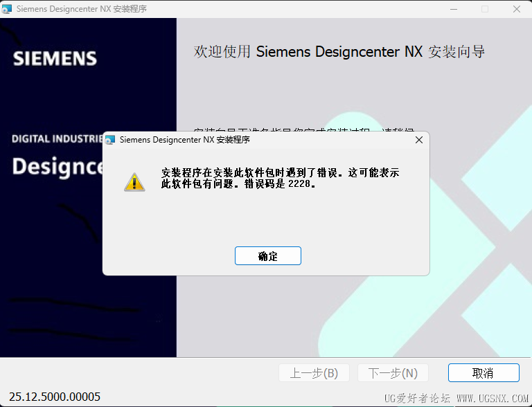Close the main Siemens installer window
The width and height of the screenshot is (532, 407).
[x=516, y=9]
